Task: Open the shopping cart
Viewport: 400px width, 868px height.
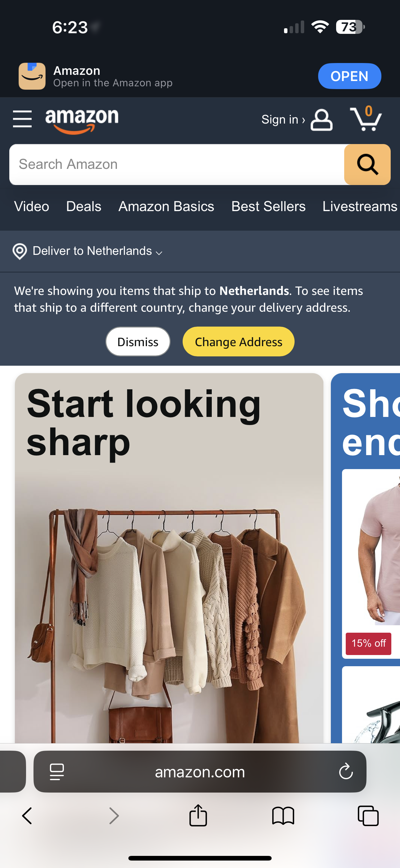Action: click(366, 118)
